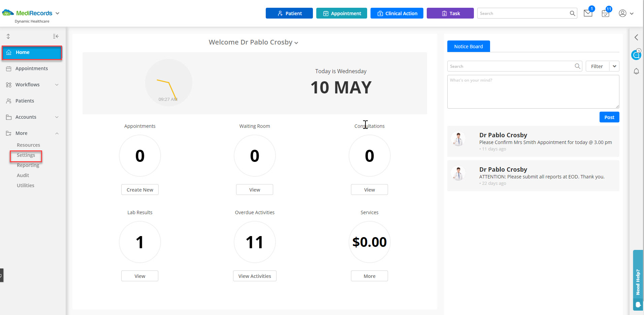
Task: Open the Filter dropdown arrow
Action: [x=615, y=66]
